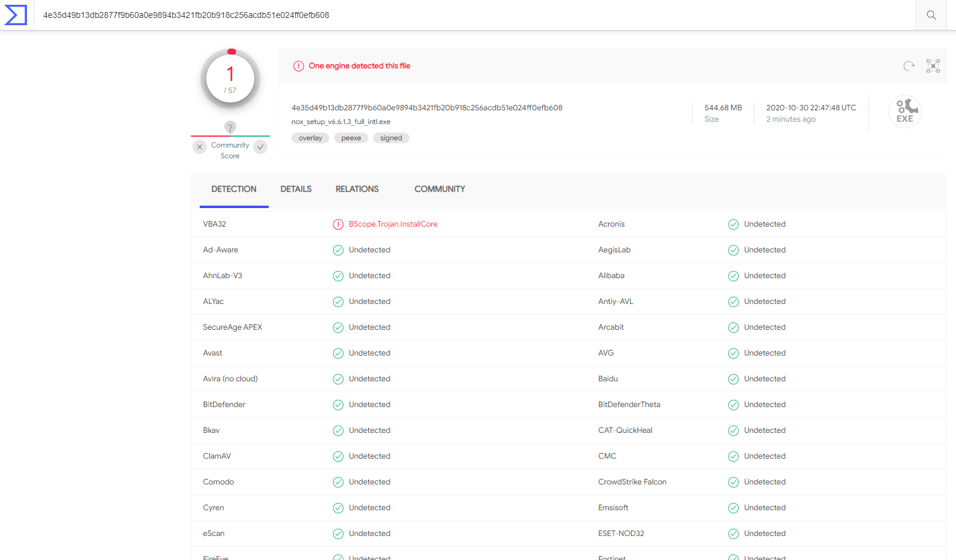Click the VirusTotal logo icon
The image size is (956, 560).
(x=16, y=15)
